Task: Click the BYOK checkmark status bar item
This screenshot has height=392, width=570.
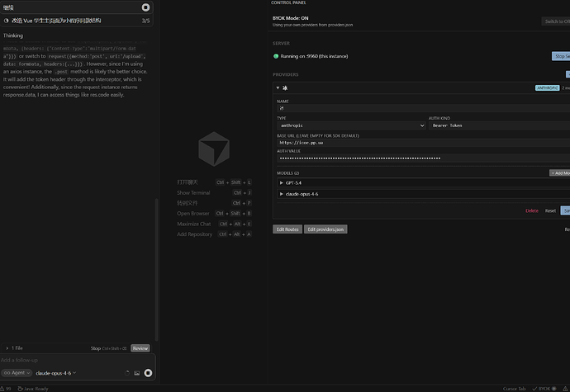Action: tap(544, 389)
